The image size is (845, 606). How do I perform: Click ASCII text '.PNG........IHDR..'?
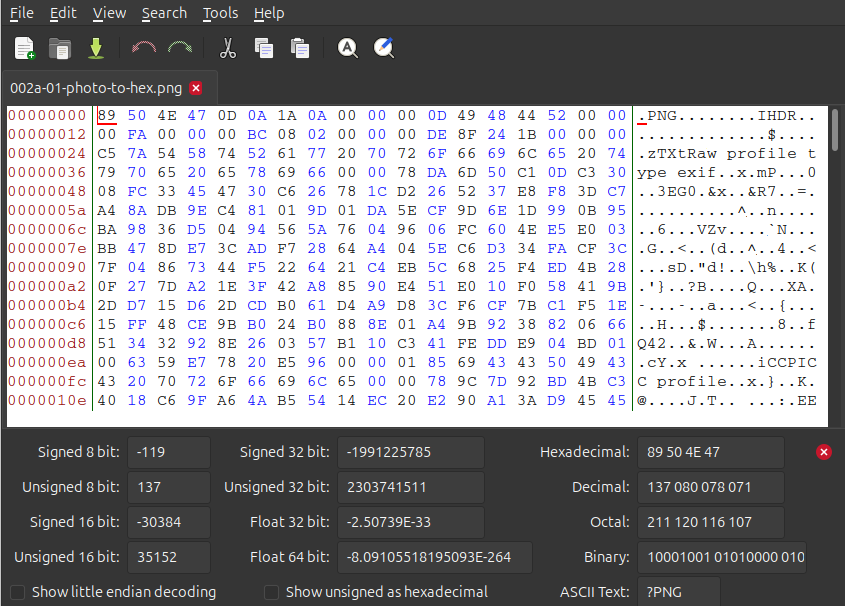pyautogui.click(x=726, y=115)
